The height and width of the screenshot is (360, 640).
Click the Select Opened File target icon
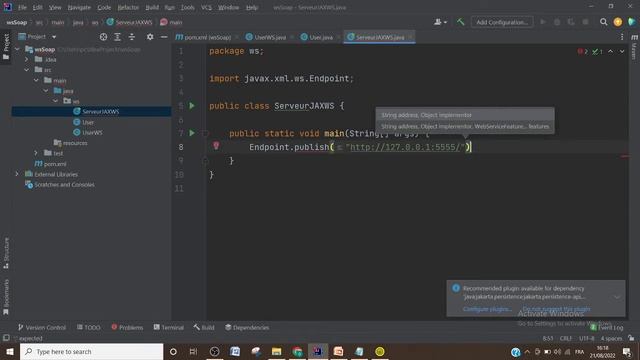tap(103, 37)
